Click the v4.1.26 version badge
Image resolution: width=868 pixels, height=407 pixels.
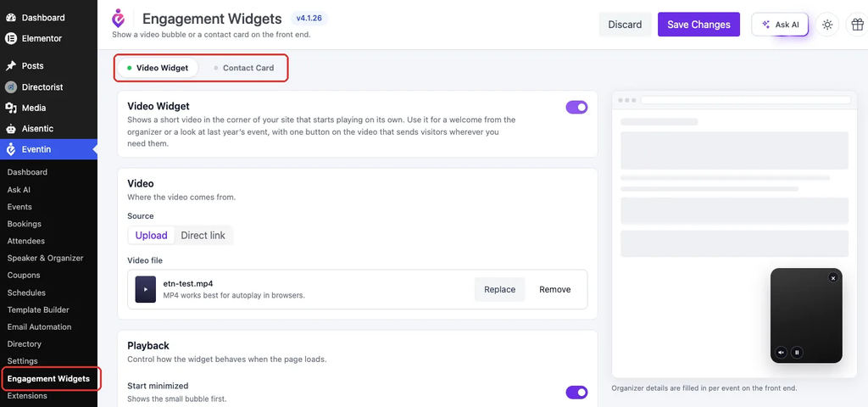309,19
